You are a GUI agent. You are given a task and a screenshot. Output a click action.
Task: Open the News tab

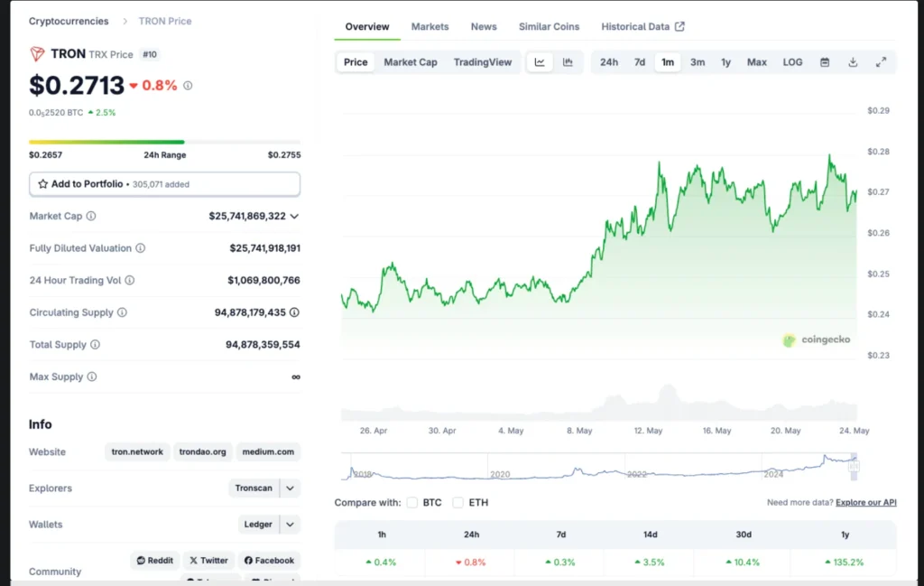coord(484,26)
